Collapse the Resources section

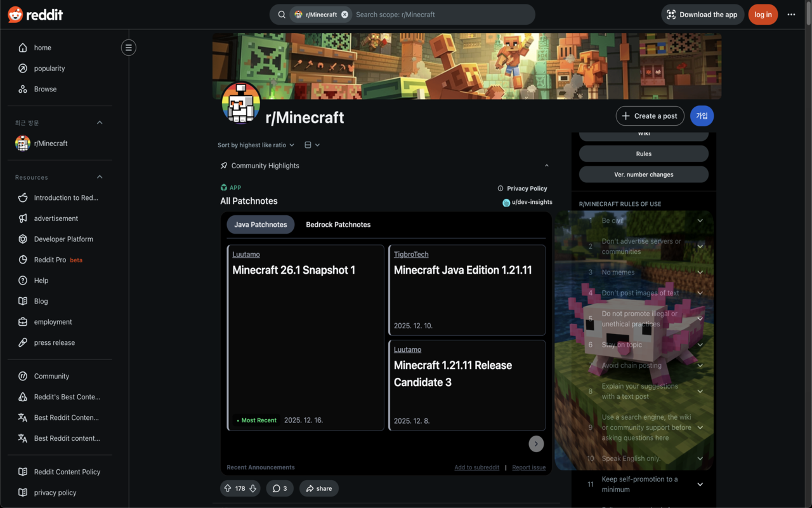100,177
